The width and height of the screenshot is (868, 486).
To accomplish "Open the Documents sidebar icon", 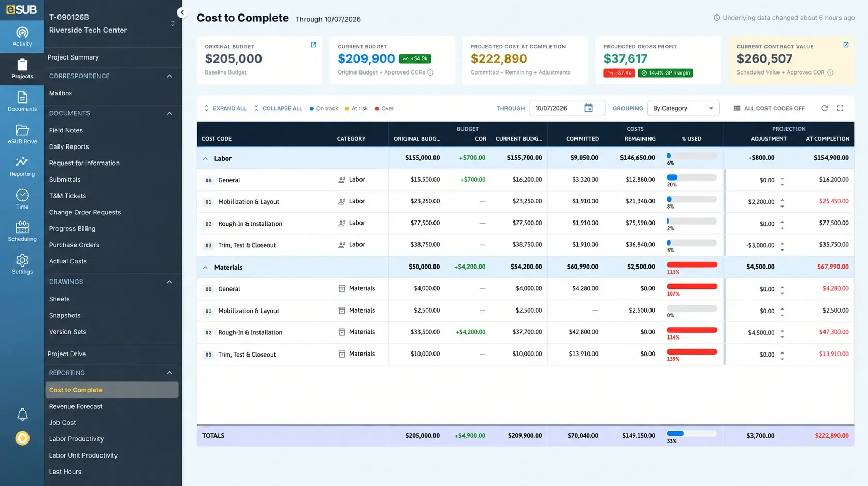I will pyautogui.click(x=22, y=101).
